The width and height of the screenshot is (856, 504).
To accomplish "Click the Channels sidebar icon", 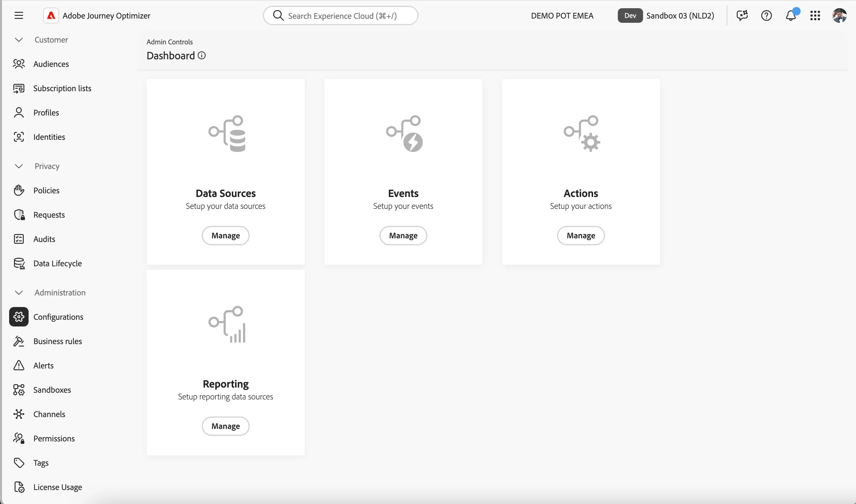I will (x=19, y=414).
